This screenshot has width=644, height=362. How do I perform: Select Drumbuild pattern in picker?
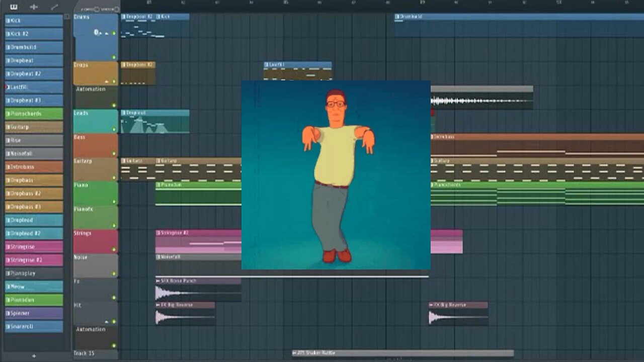coord(34,47)
